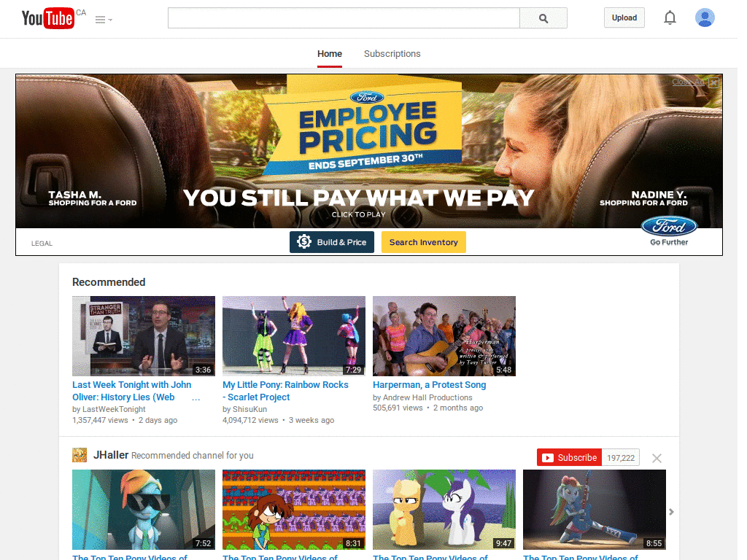Open notifications with the bell icon
747x560 pixels.
pos(670,17)
